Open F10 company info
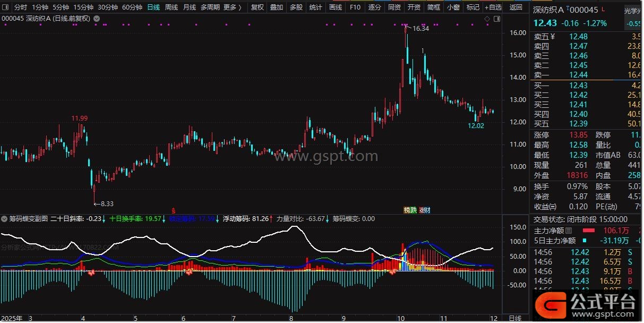This screenshot has height=323, width=644. pos(355,7)
